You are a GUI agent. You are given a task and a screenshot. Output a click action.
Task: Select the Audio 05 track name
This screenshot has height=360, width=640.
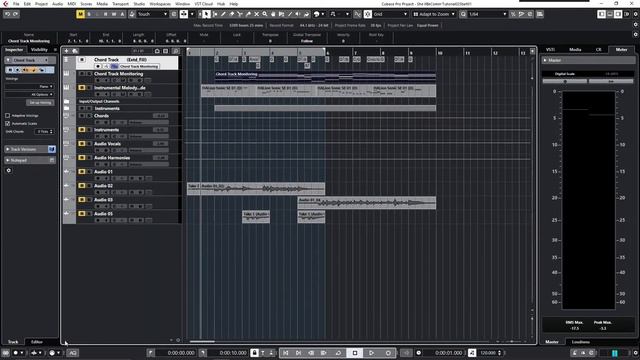[x=103, y=213]
